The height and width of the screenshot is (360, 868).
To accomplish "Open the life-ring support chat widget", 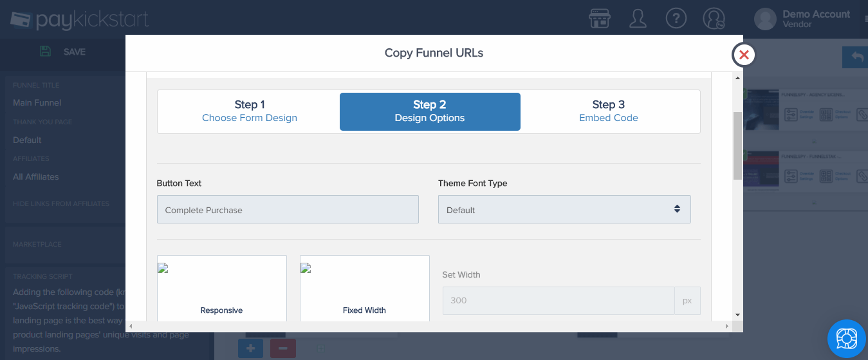I will [847, 339].
